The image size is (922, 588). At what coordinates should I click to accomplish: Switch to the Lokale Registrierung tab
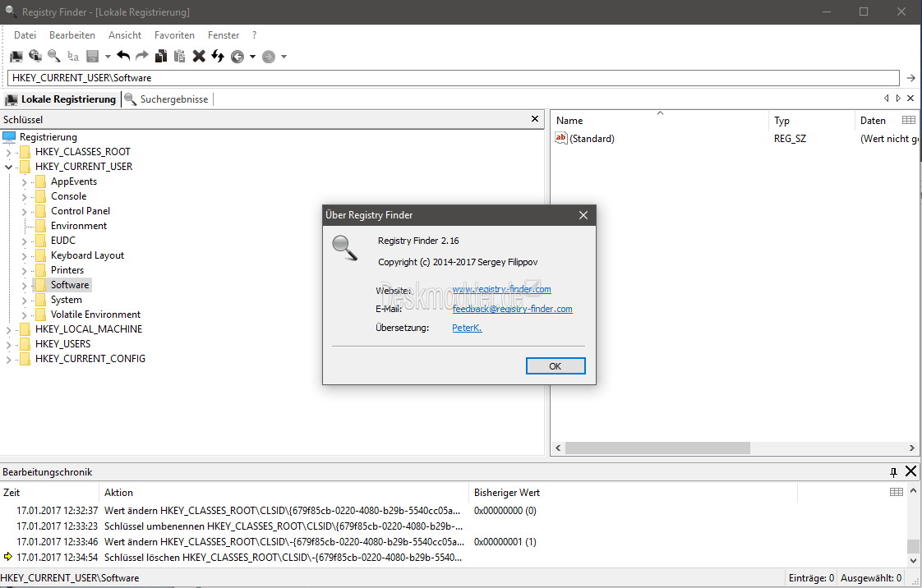point(61,99)
